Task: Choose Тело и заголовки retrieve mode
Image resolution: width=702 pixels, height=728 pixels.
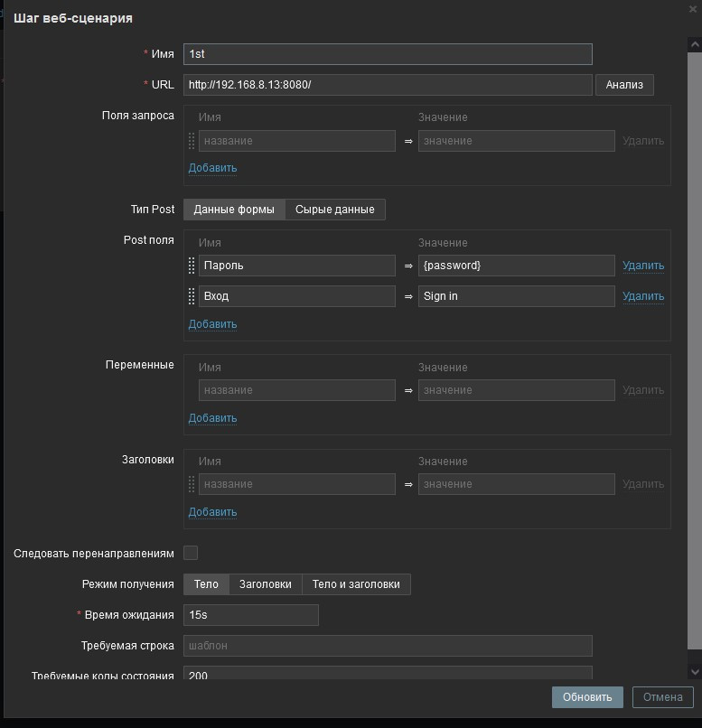Action: 356,584
